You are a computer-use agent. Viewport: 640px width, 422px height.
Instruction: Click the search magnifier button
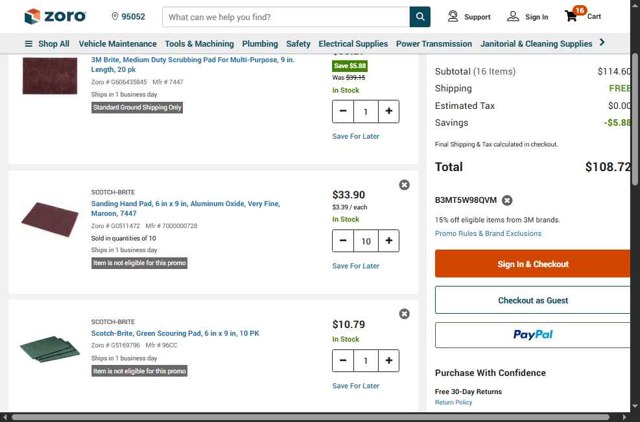point(420,17)
